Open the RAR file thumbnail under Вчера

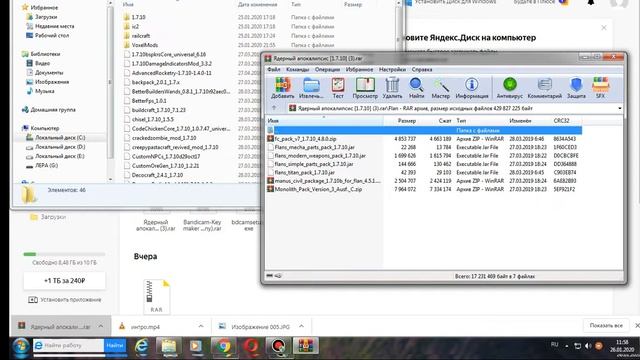click(157, 296)
